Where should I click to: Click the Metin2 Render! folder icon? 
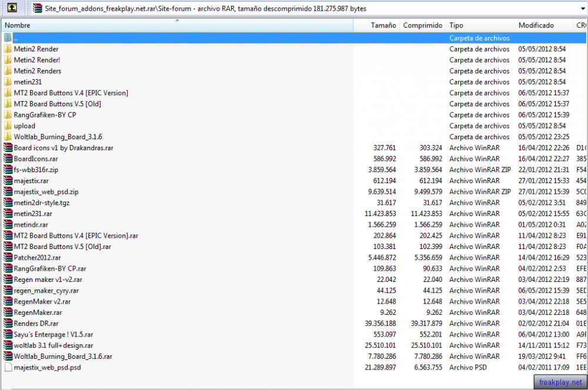[8, 60]
